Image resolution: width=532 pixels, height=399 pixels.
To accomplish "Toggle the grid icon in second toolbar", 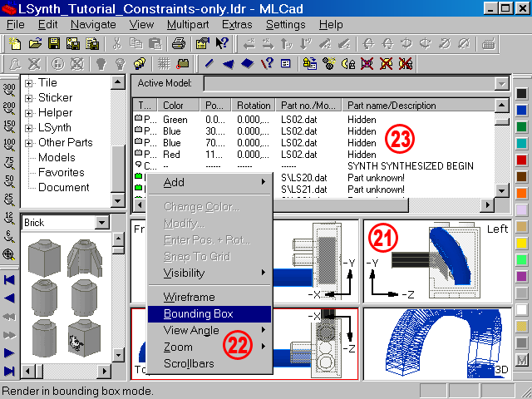I will [164, 63].
